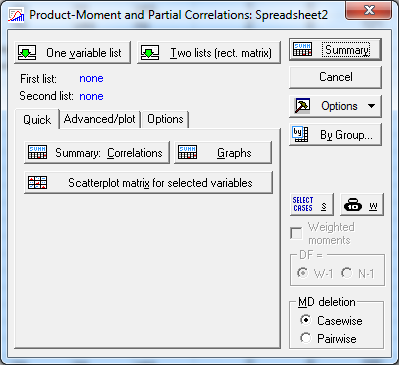399x365 pixels.
Task: Open the Graphs button
Action: point(223,153)
